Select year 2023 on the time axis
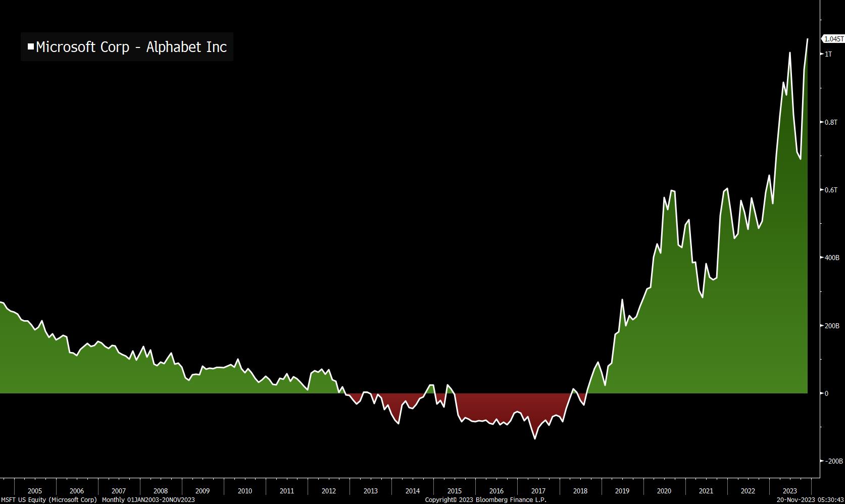 (x=790, y=491)
